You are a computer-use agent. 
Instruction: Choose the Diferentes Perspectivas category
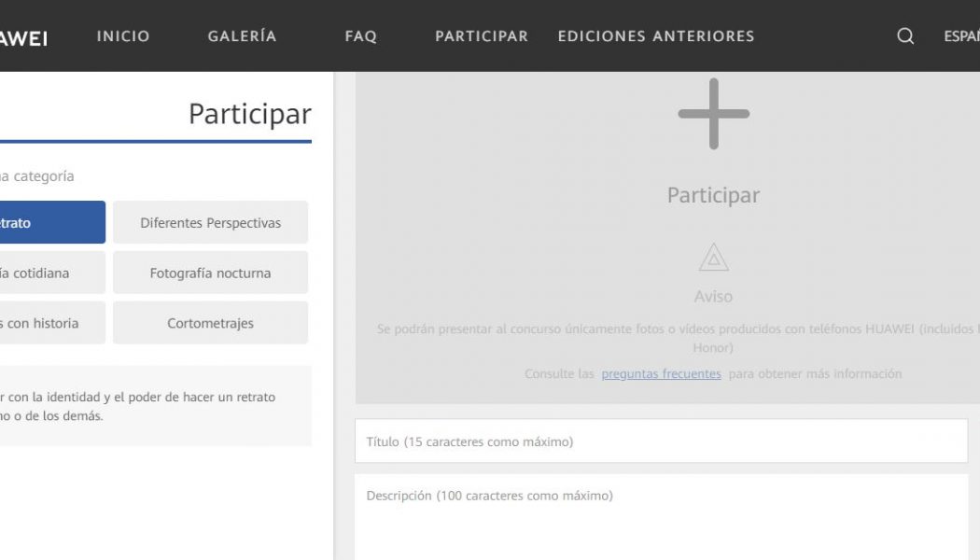211,222
